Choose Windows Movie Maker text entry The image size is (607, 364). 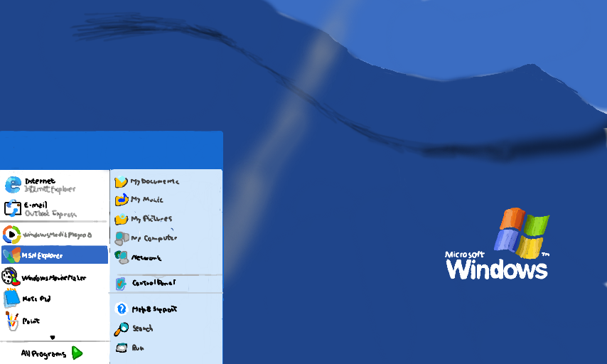(54, 278)
